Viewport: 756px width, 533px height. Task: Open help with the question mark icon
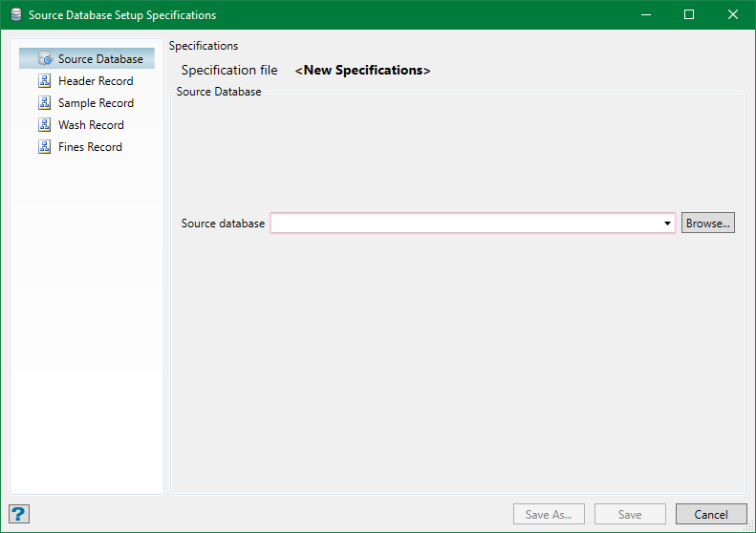tap(19, 514)
